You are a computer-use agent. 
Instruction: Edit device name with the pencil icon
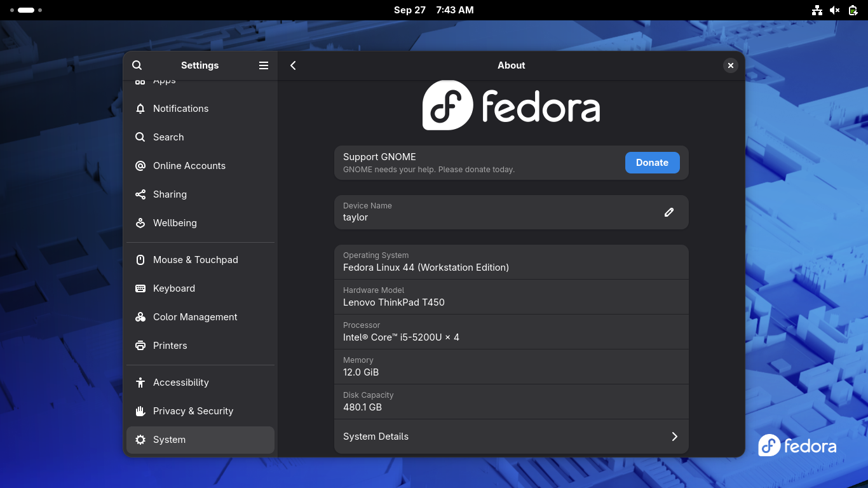click(669, 212)
